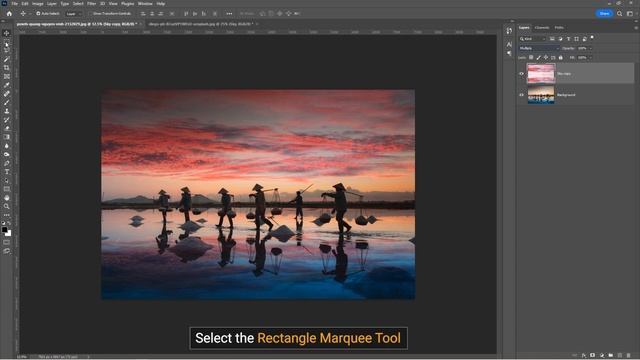Select the Lasso tool
Image resolution: width=640 pixels, height=360 pixels.
pos(7,50)
